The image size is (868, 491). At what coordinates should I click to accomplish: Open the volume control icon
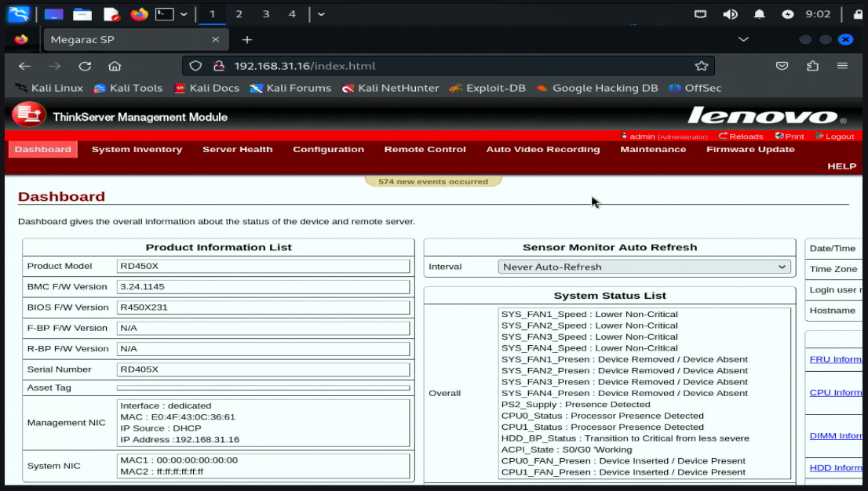pos(730,14)
